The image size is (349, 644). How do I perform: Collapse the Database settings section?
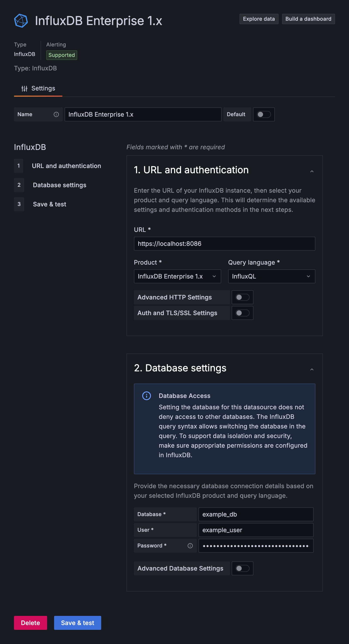(x=312, y=369)
